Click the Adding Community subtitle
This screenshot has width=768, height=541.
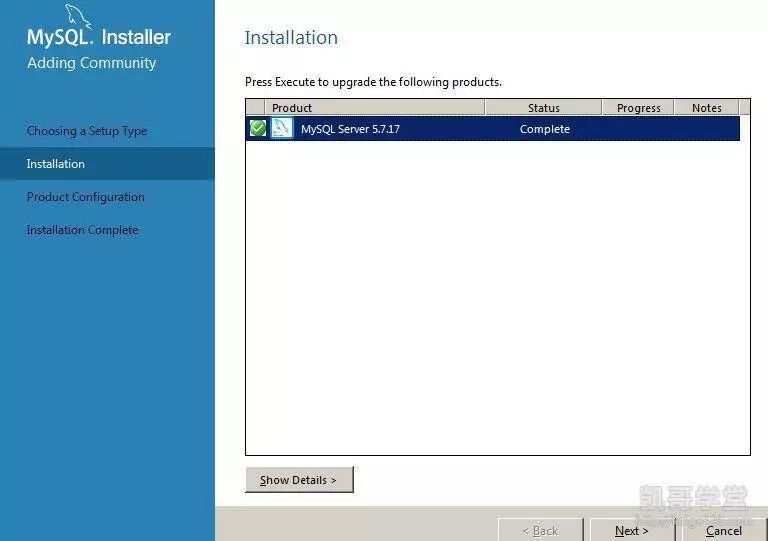(92, 63)
